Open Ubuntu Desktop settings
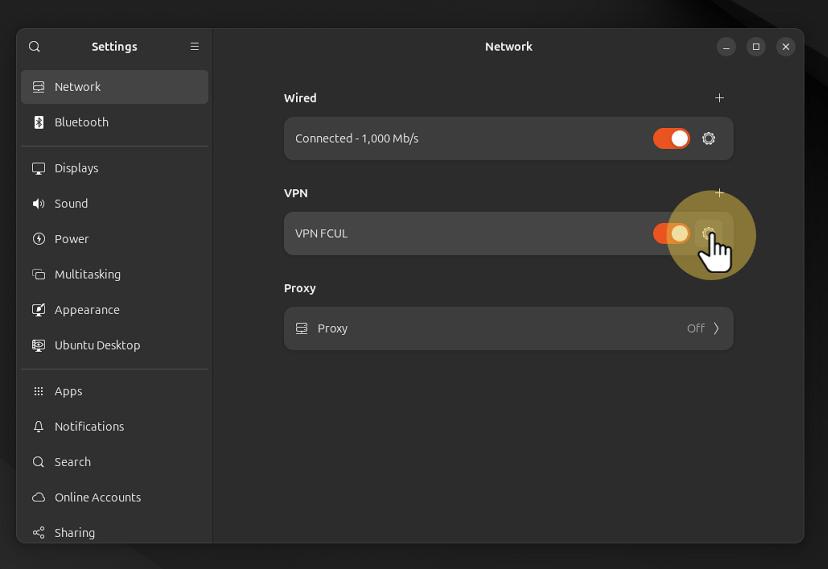828x569 pixels. (x=97, y=345)
